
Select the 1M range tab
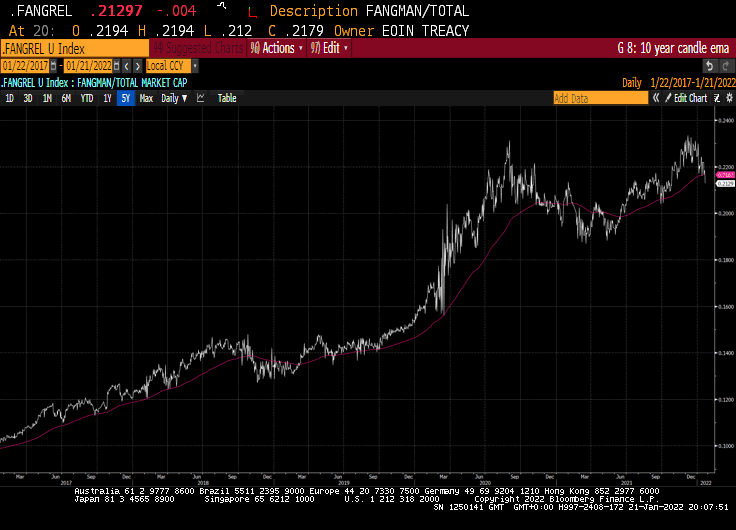(47, 98)
